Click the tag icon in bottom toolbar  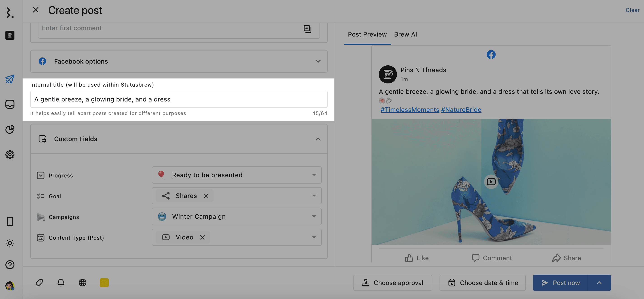[x=39, y=283]
